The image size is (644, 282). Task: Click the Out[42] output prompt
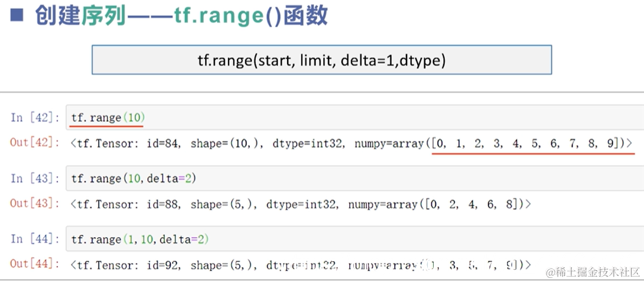[35, 143]
